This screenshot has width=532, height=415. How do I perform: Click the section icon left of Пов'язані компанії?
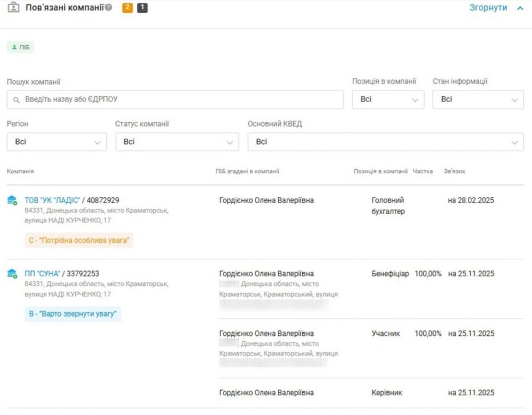click(13, 8)
